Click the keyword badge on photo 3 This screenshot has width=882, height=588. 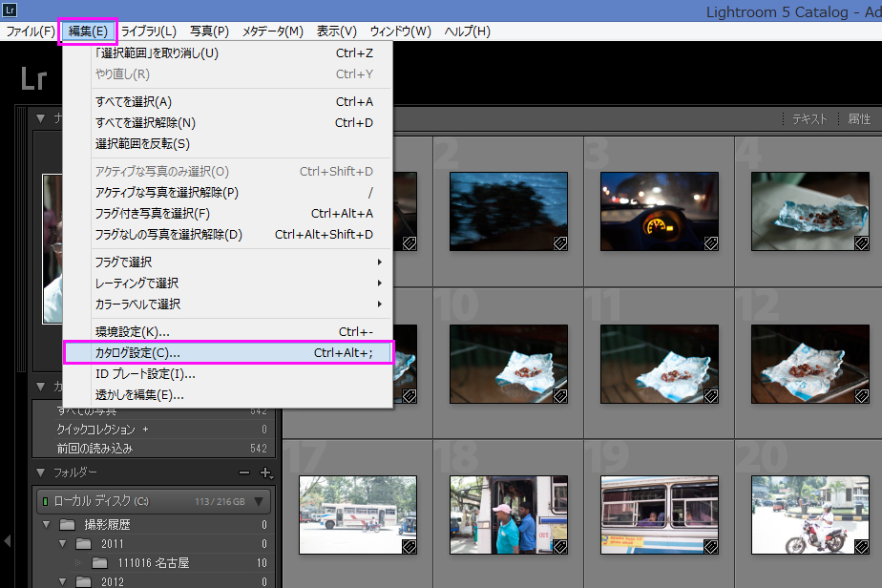(x=711, y=243)
